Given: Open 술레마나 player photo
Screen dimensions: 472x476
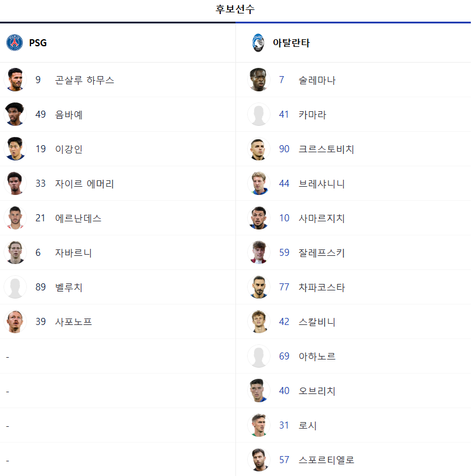Looking at the screenshot, I should [259, 80].
